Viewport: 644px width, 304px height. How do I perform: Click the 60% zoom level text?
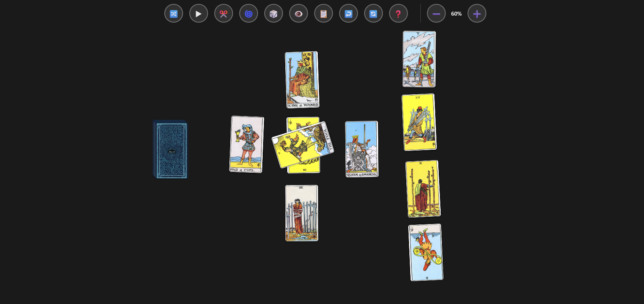click(x=456, y=14)
